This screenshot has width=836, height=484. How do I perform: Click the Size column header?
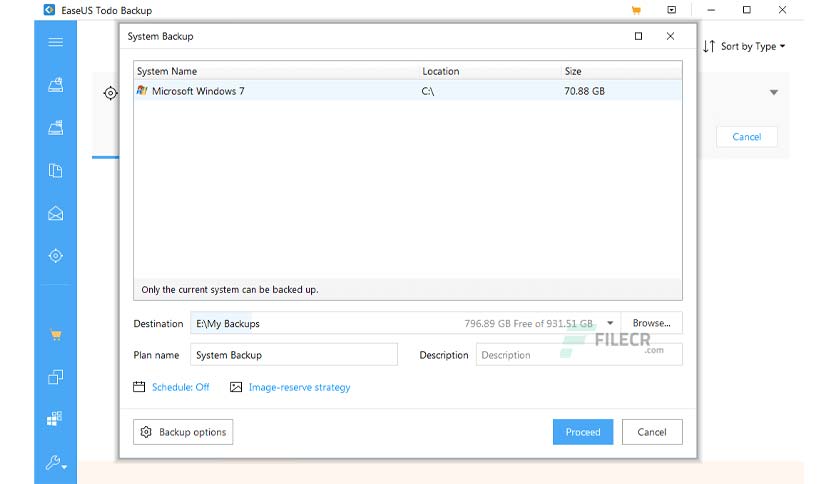pos(622,71)
